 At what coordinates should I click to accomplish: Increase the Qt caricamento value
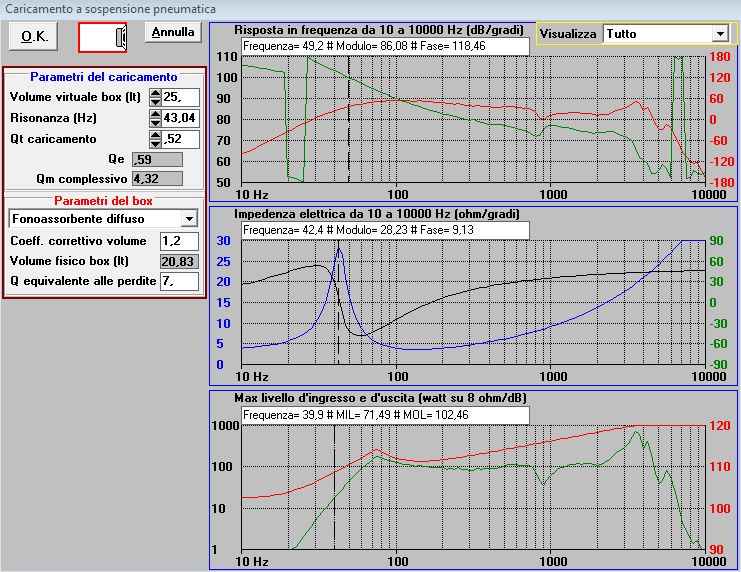[155, 135]
